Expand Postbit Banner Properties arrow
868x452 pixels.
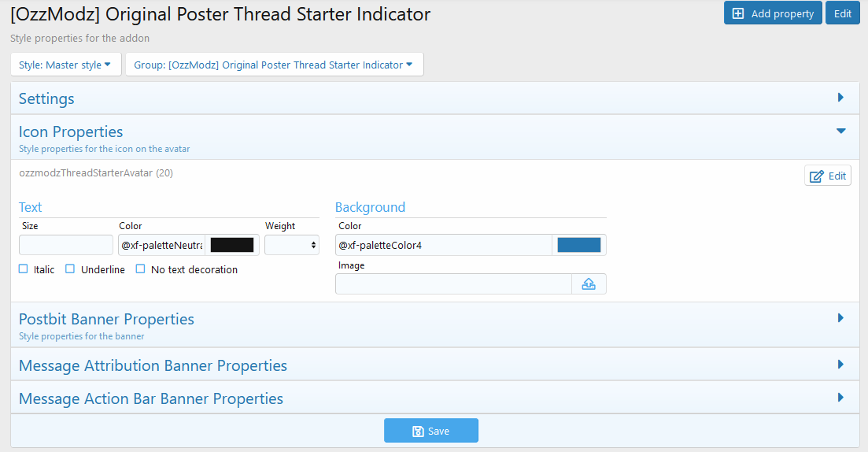(x=840, y=318)
